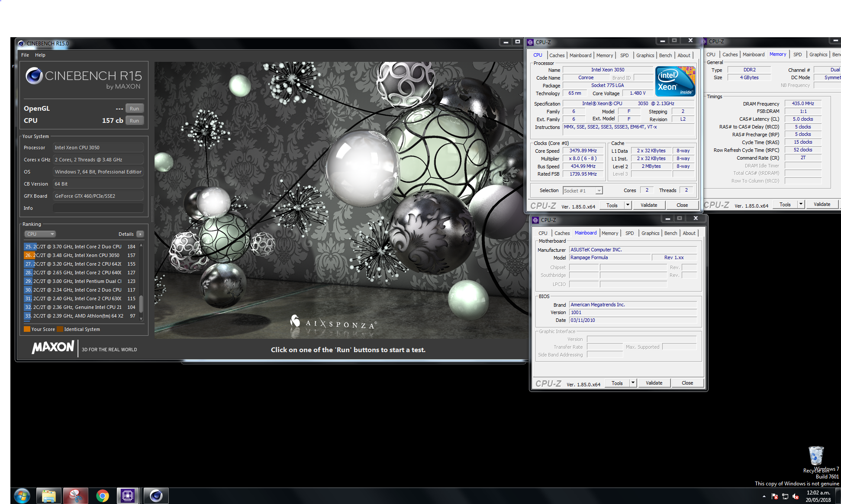Click the 435.0 MHz DRAM Frequency value

(x=803, y=104)
